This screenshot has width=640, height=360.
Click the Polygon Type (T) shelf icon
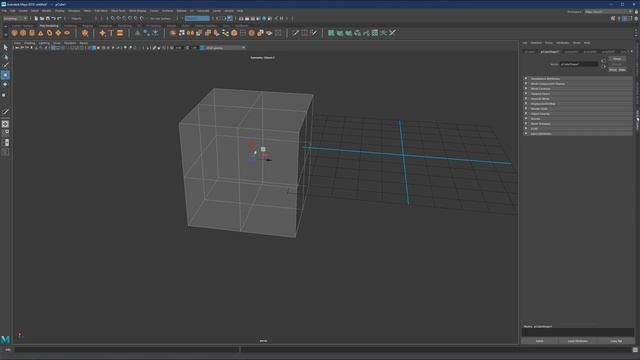(x=111, y=33)
